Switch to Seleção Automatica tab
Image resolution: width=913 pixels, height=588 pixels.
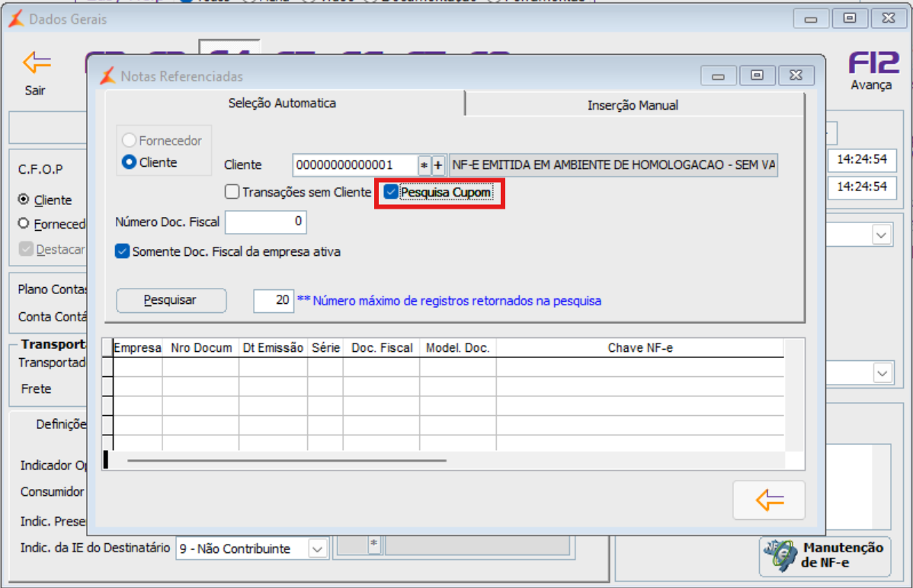[x=283, y=103]
